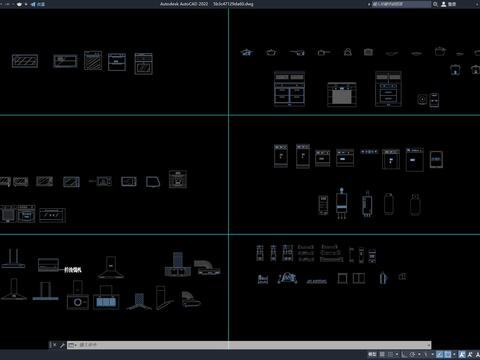Toggle 2D Object Snap highlighted icon

coord(448,354)
